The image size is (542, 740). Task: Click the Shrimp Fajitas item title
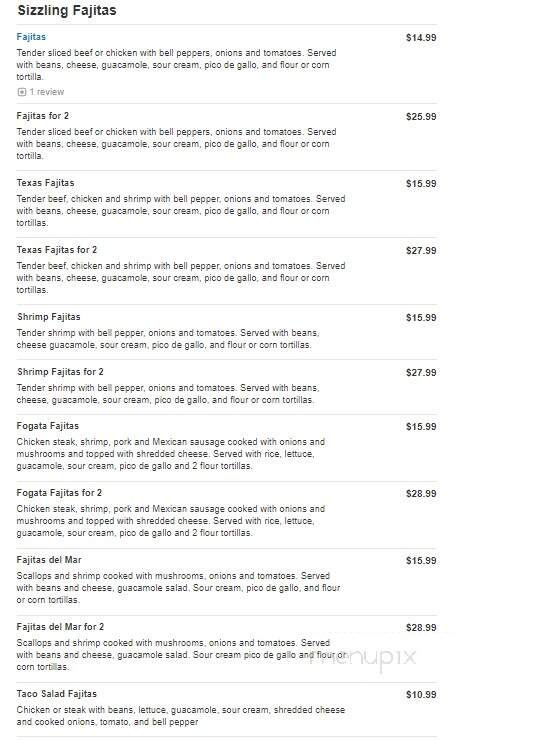[x=49, y=317]
